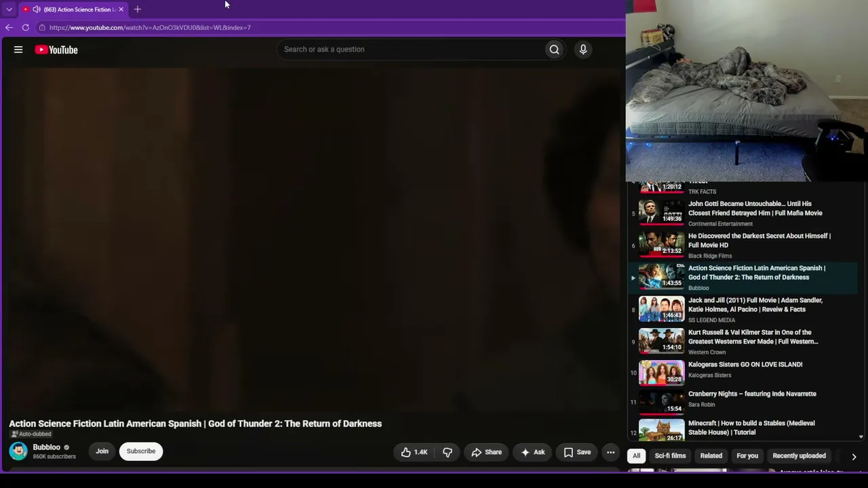
Task: Open the Ask AI feature
Action: [532, 452]
